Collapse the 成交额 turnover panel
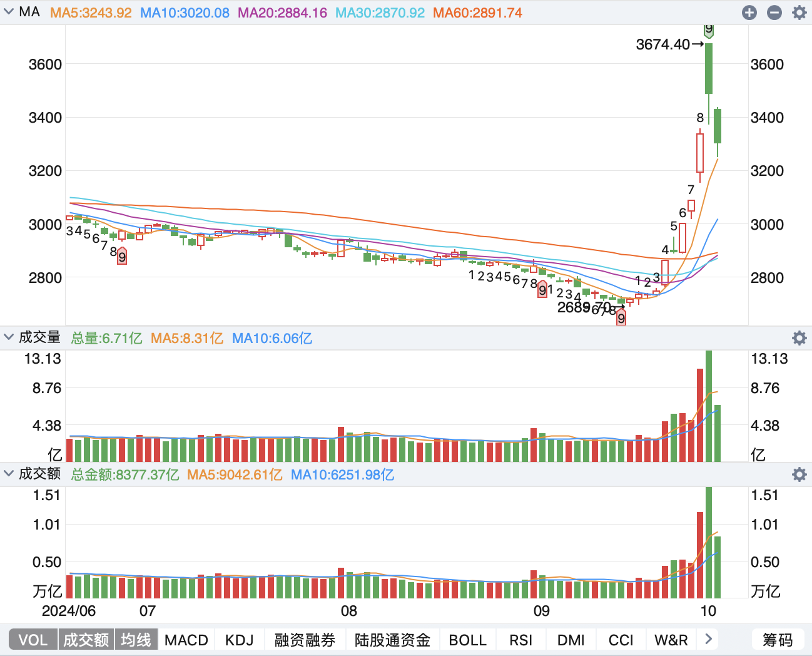 coord(8,474)
